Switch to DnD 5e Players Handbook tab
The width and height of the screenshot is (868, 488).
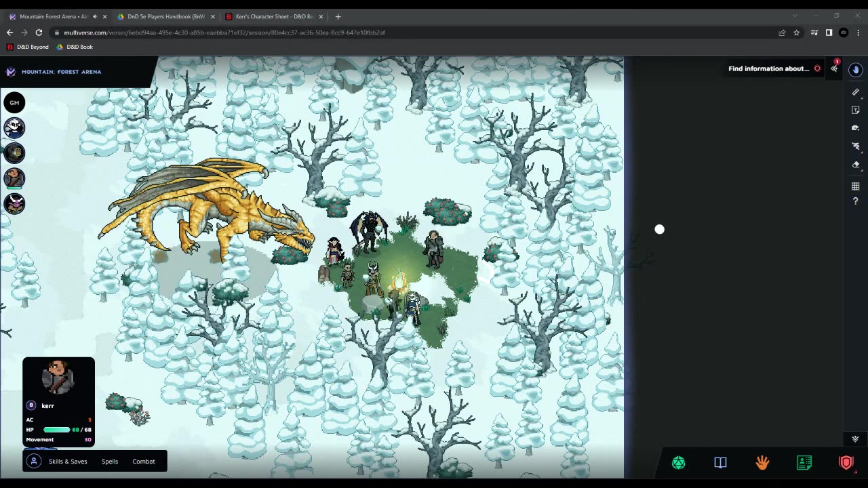pos(166,16)
